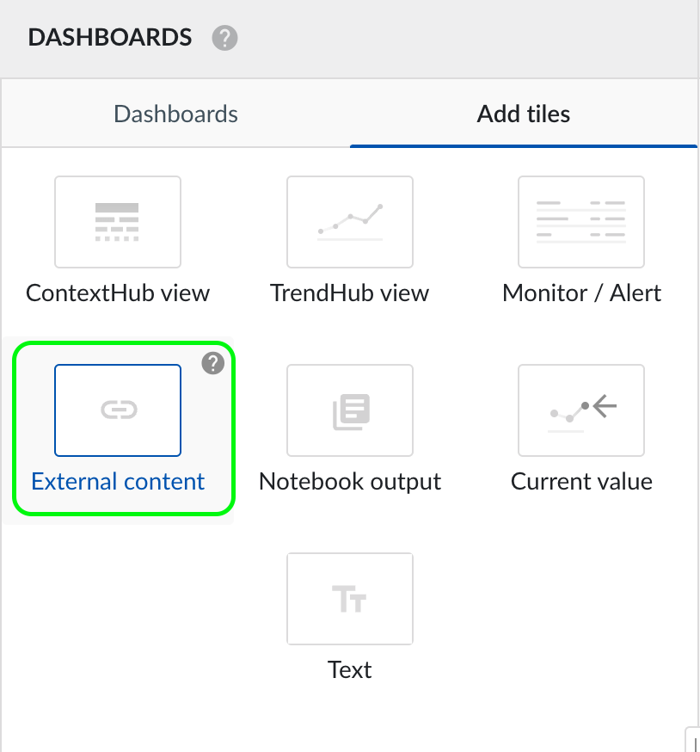The height and width of the screenshot is (752, 700).
Task: Switch to the Dashboards tab
Action: [175, 114]
